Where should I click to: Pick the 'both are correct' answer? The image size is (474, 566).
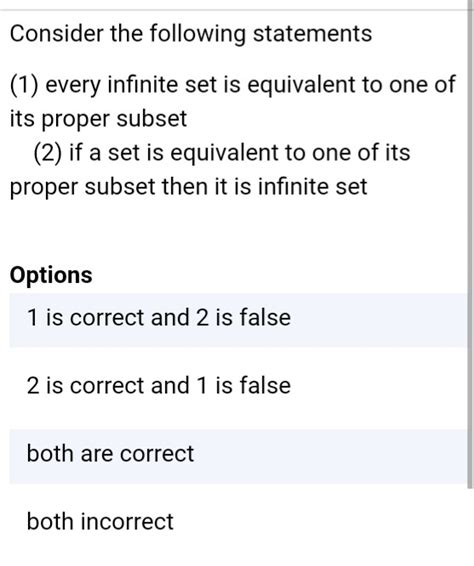point(238,456)
